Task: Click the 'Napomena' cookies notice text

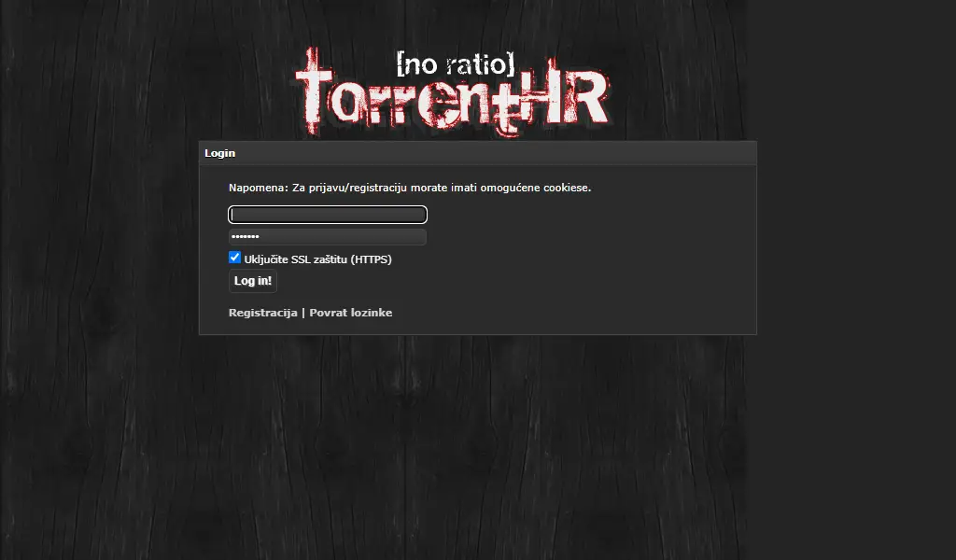Action: (410, 188)
